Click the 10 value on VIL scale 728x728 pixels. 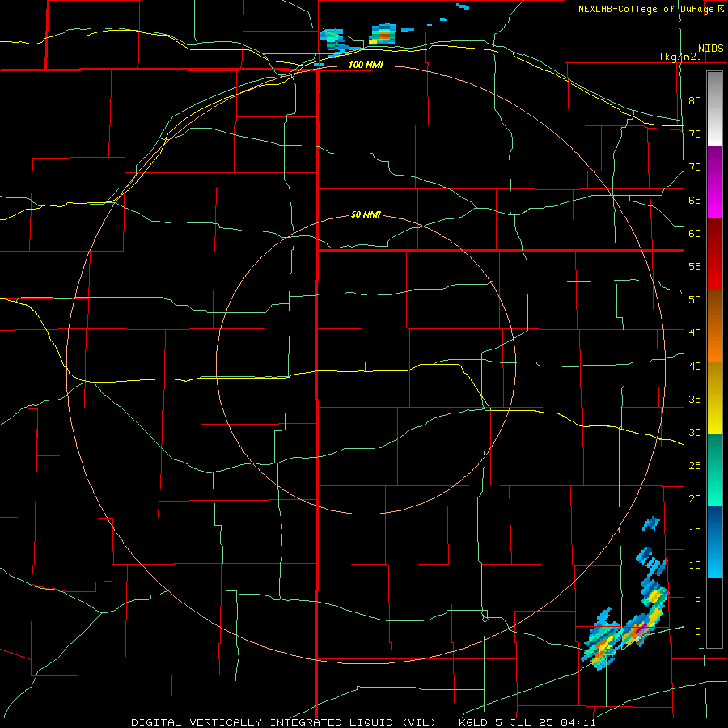tap(695, 565)
